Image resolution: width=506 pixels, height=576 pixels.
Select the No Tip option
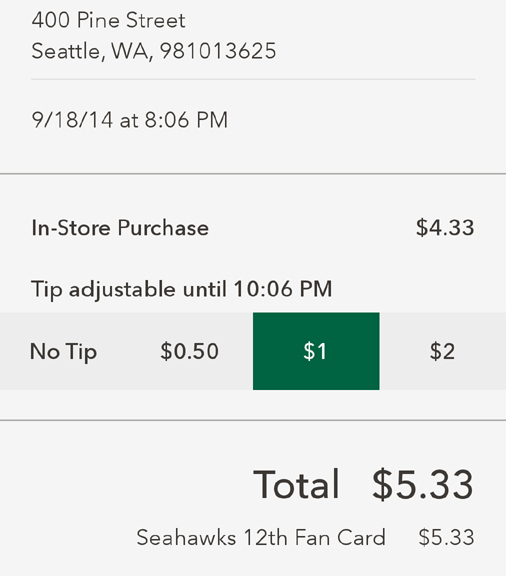64,351
